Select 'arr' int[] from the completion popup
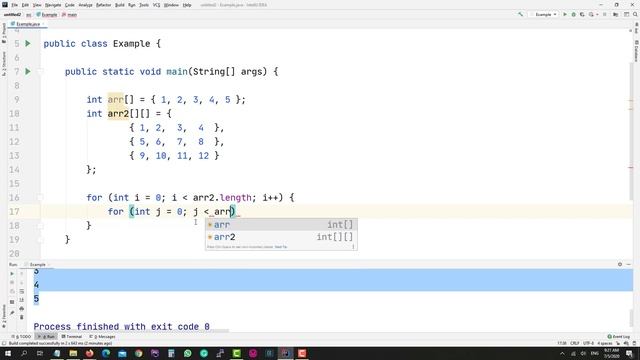This screenshot has height=360, width=640. point(281,224)
